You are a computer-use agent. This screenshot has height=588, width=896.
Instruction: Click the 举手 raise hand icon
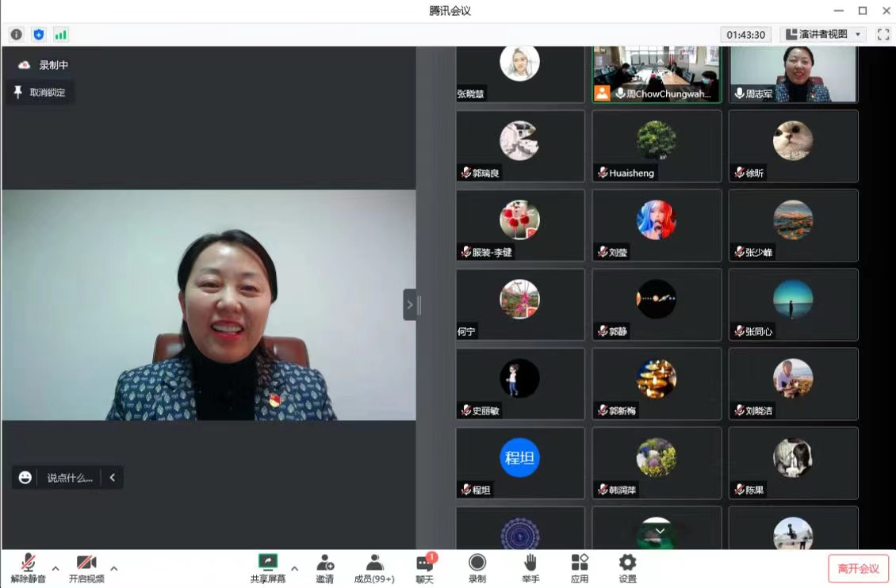tap(530, 567)
